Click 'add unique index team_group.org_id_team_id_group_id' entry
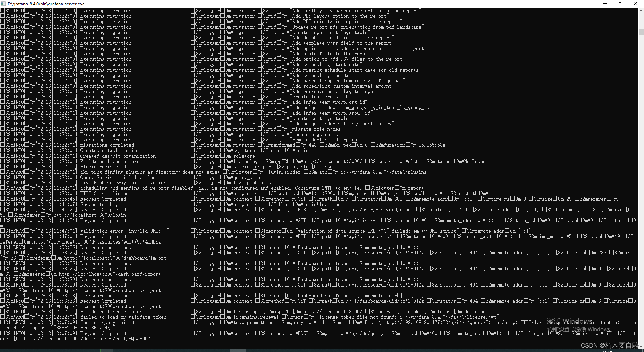The image size is (644, 352). [x=361, y=107]
